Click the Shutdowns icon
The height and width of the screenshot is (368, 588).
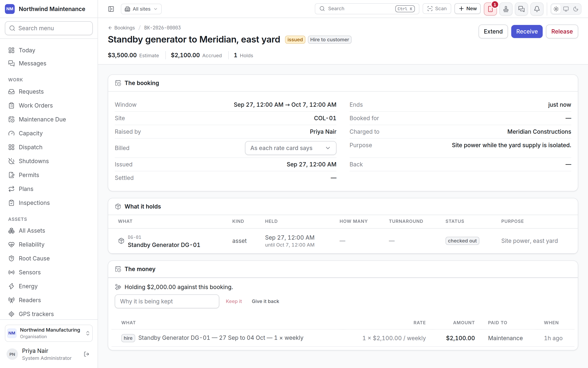pyautogui.click(x=11, y=161)
